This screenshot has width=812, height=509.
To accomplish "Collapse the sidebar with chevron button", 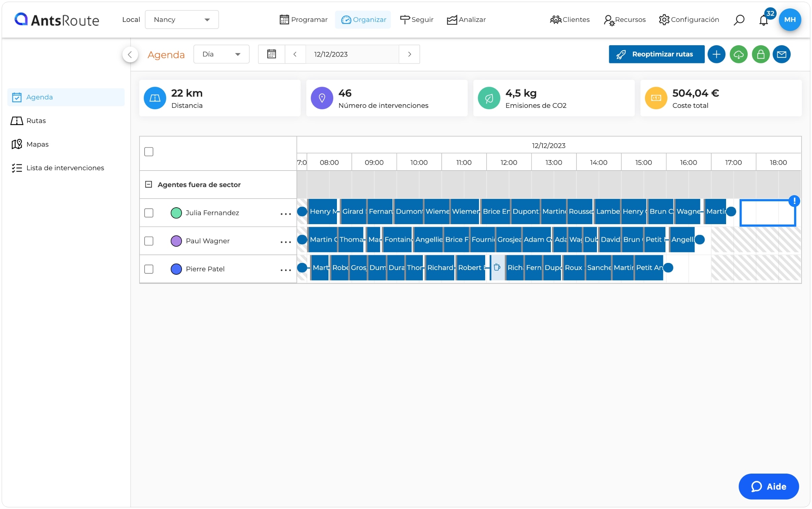I will pos(130,55).
